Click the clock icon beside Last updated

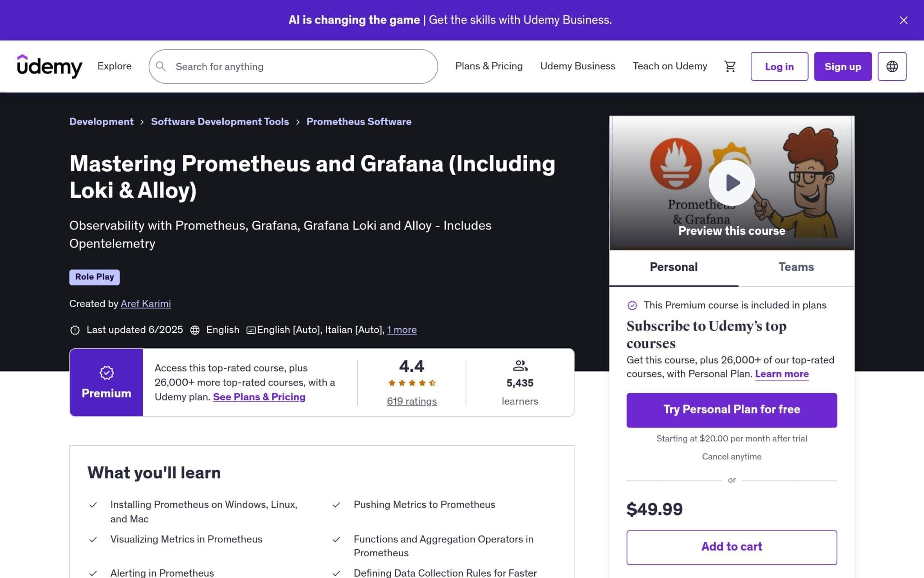pos(75,330)
